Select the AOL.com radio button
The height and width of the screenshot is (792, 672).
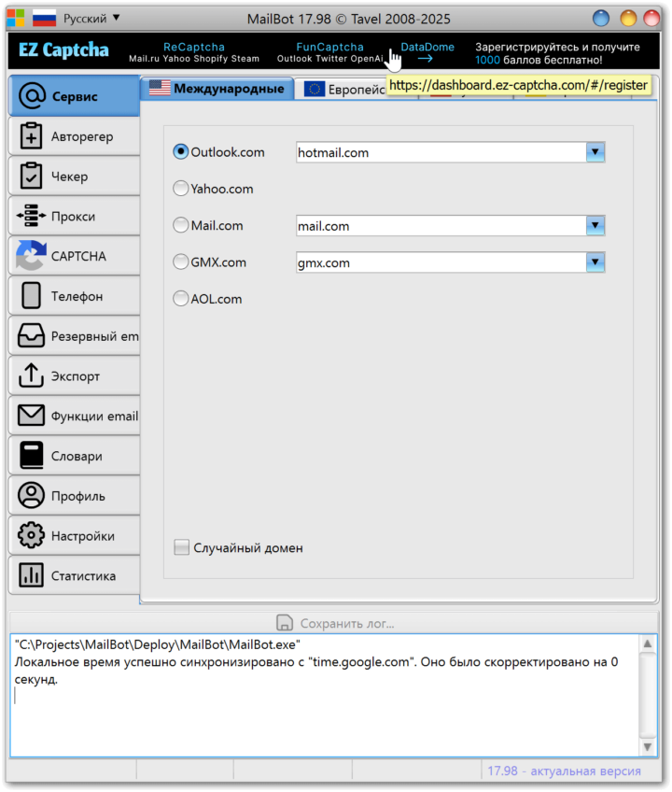[181, 299]
